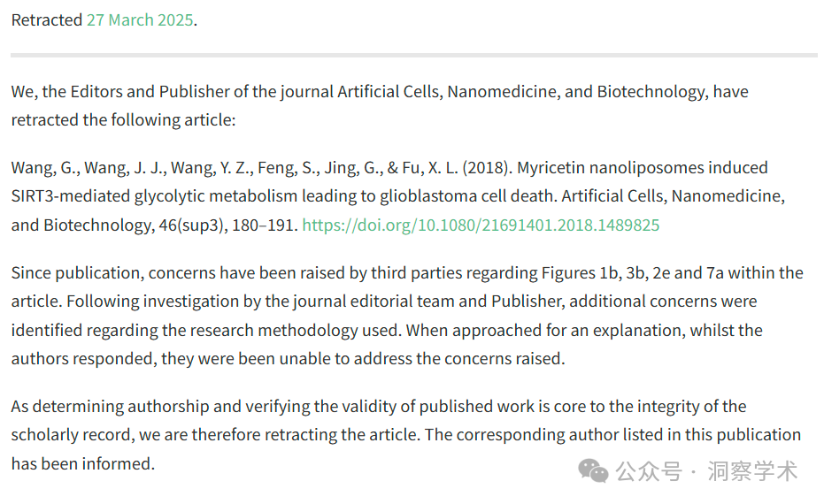Click the line starting 'identified regarding the research methodology'
824x504 pixels.
tap(387, 331)
